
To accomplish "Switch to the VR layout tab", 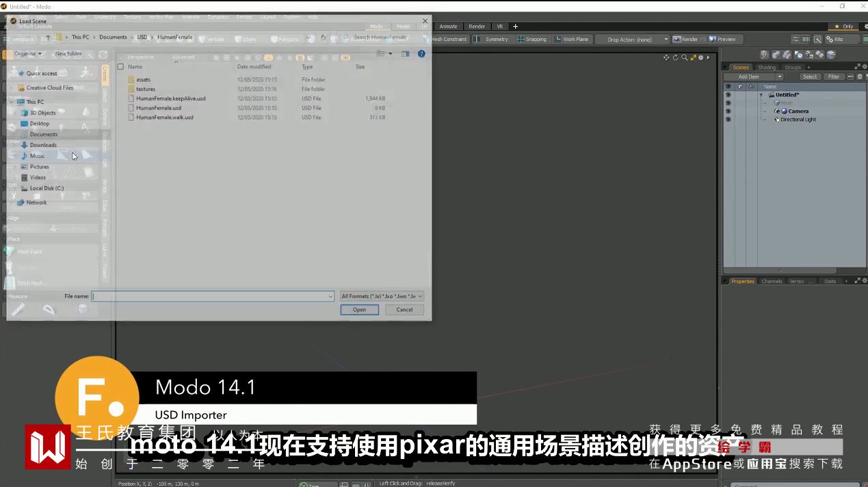I will coord(499,27).
